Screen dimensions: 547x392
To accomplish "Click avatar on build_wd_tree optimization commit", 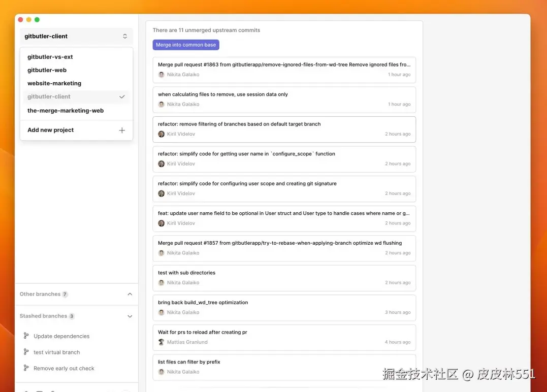I will [x=161, y=312].
